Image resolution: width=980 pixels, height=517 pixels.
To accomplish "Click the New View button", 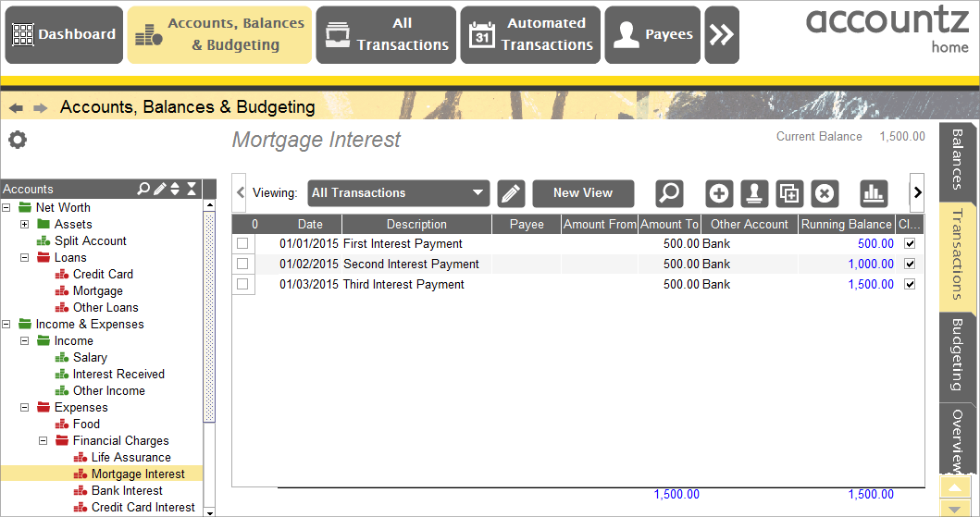I will (583, 193).
